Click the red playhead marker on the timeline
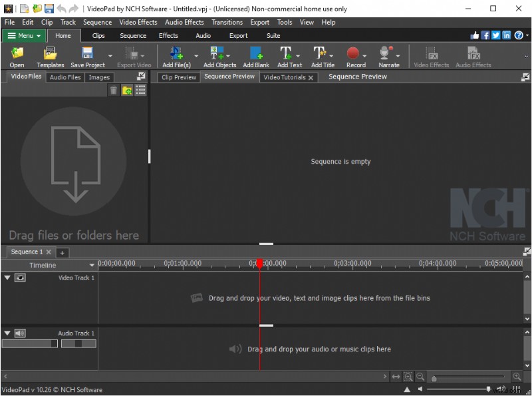The image size is (532, 396). pyautogui.click(x=260, y=264)
